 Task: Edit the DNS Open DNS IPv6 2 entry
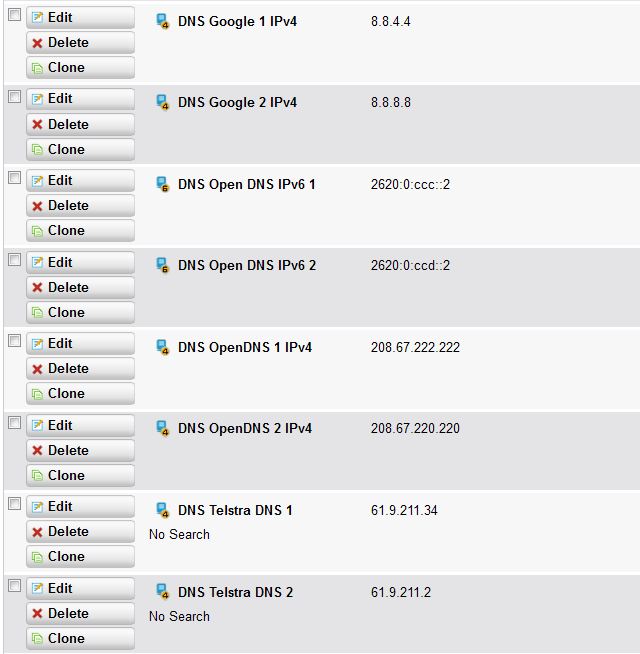[81, 262]
